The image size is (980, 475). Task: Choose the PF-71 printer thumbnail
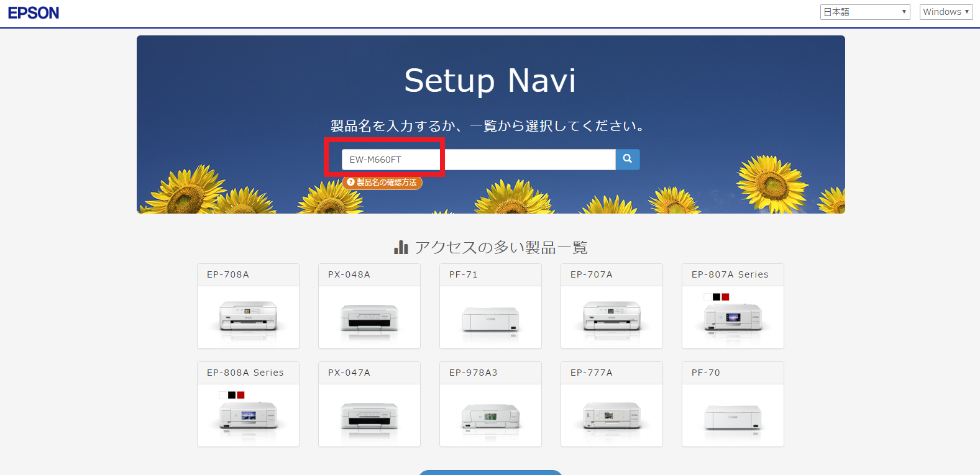point(490,319)
